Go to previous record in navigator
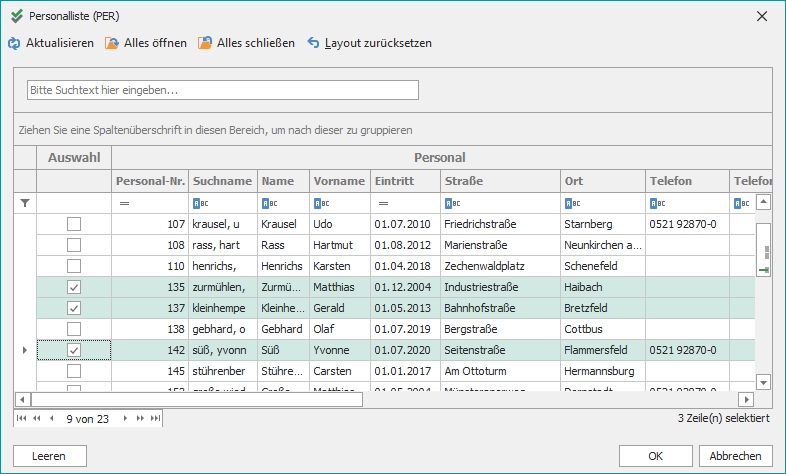The image size is (786, 474). (x=51, y=418)
